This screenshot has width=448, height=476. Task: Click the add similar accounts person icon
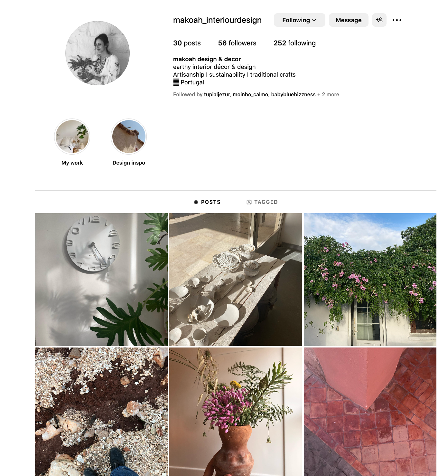379,20
